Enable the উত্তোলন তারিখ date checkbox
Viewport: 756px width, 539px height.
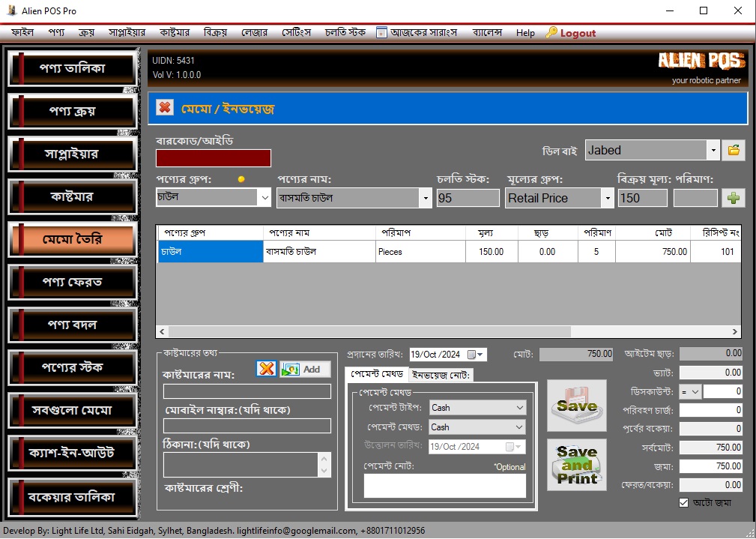click(509, 447)
